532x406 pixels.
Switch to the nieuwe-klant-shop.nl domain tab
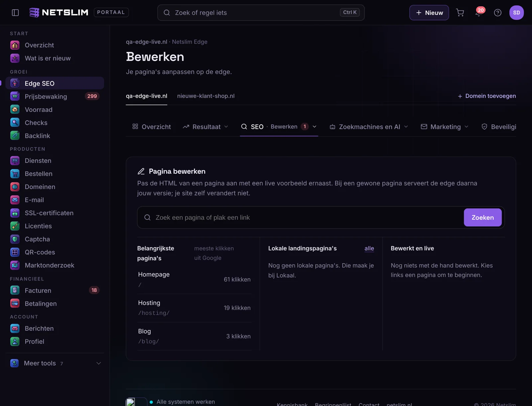tap(206, 96)
